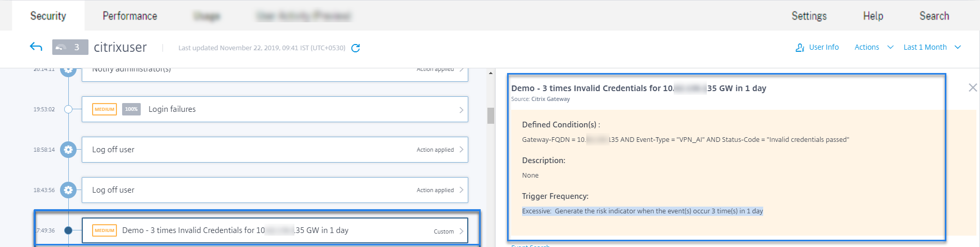The height and width of the screenshot is (247, 980).
Task: Refresh the last updated timestamp
Action: (355, 48)
